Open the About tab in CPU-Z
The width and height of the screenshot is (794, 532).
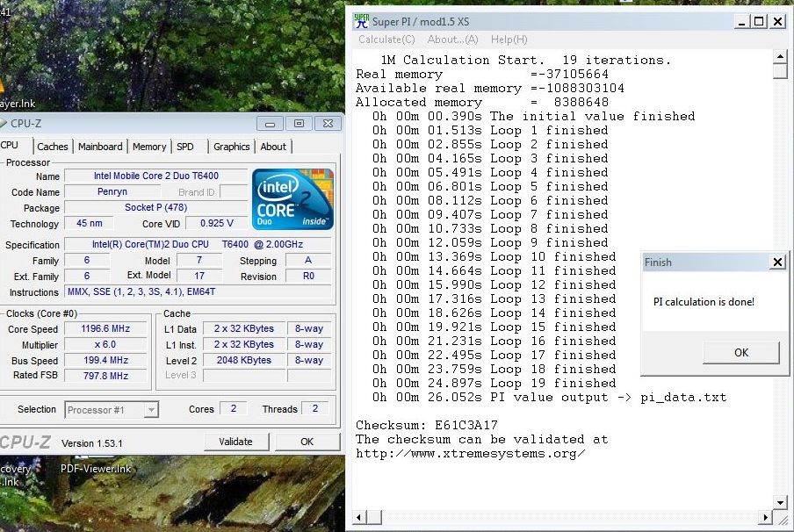coord(272,147)
